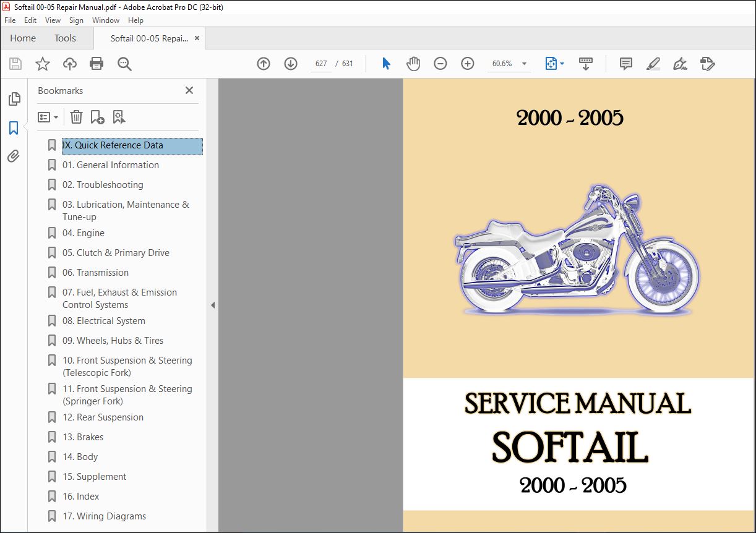Open bookmark 08. Electrical System
This screenshot has height=533, width=756.
tap(104, 321)
